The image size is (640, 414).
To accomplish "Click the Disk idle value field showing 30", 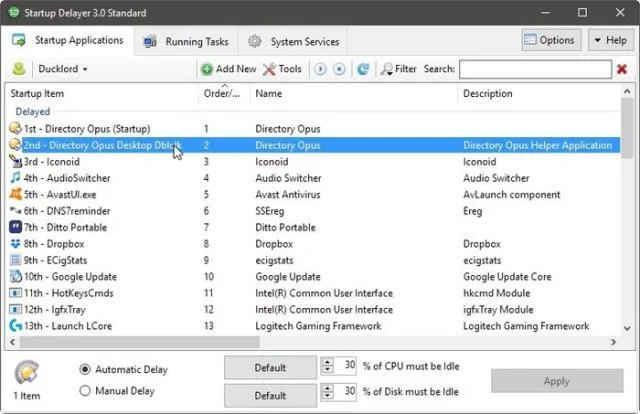I will point(345,392).
